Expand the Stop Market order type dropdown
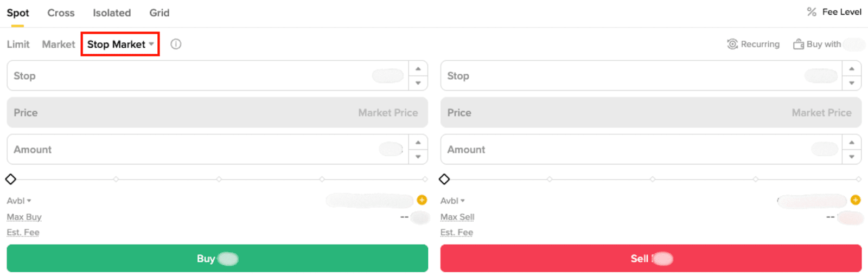 151,44
